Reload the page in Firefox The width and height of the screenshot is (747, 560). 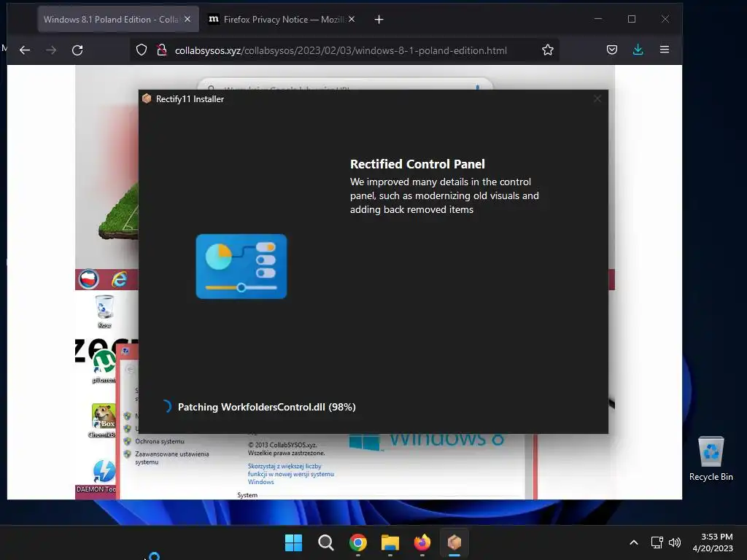point(77,50)
